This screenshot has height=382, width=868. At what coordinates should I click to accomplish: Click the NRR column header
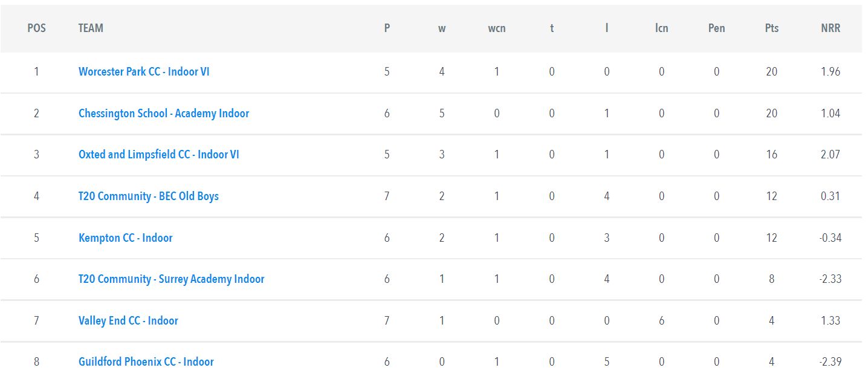point(831,28)
